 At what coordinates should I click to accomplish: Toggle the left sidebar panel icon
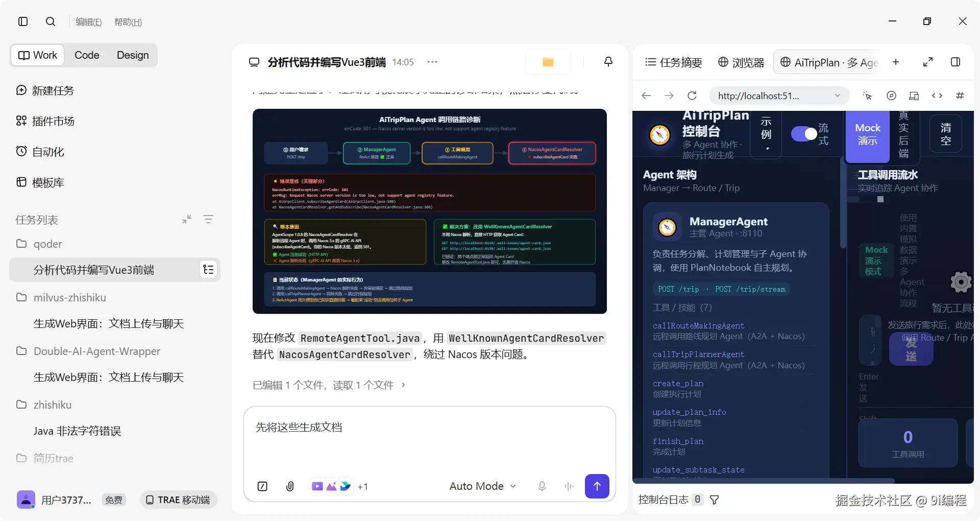pyautogui.click(x=23, y=21)
